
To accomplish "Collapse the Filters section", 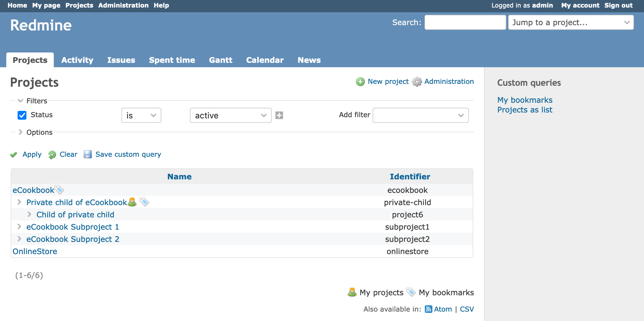I will pos(20,101).
